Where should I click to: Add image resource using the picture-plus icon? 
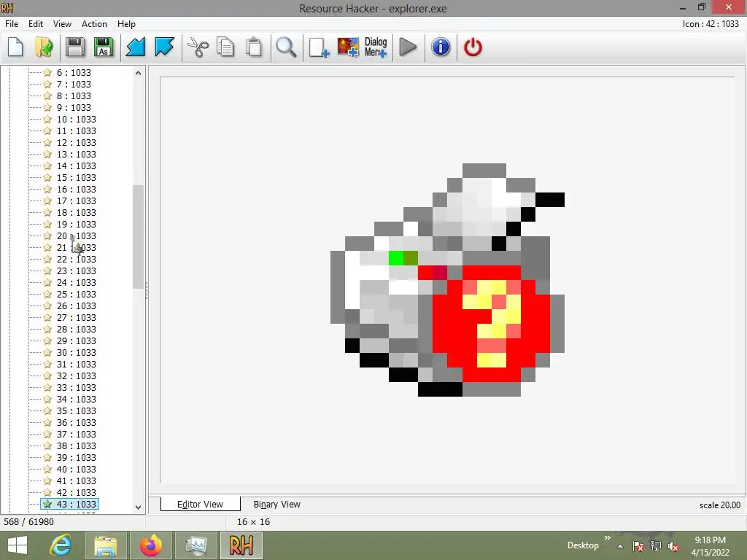click(348, 47)
